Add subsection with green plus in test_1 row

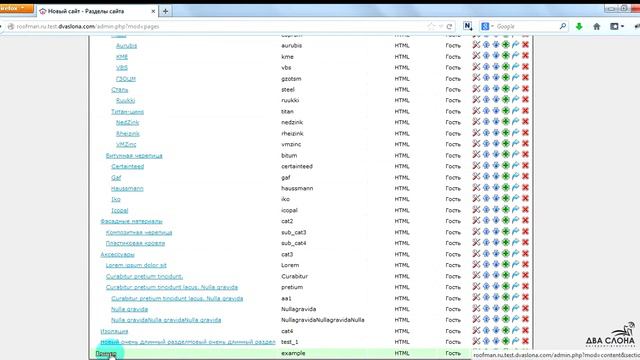pos(506,341)
